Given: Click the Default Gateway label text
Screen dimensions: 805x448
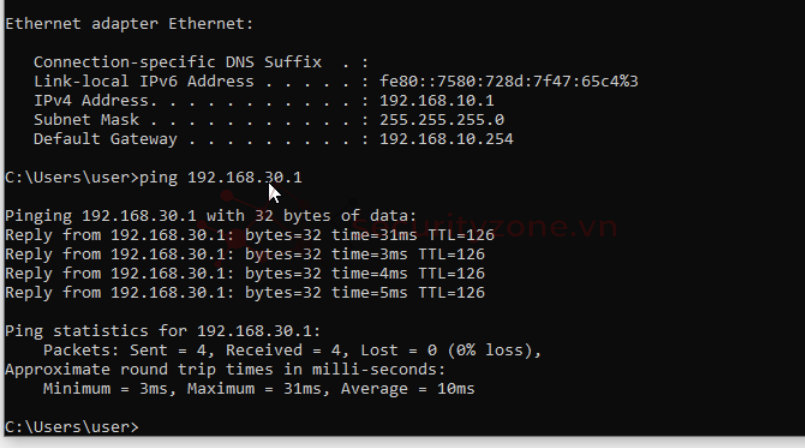Looking at the screenshot, I should [105, 139].
